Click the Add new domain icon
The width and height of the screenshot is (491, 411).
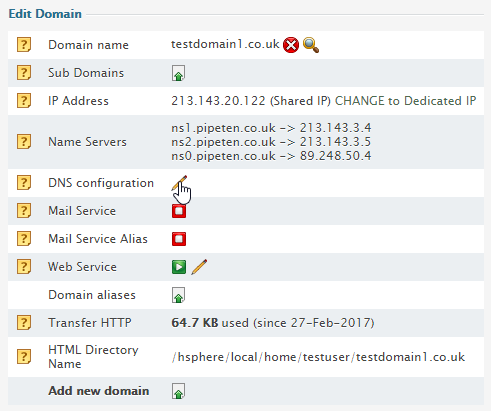[x=178, y=391]
